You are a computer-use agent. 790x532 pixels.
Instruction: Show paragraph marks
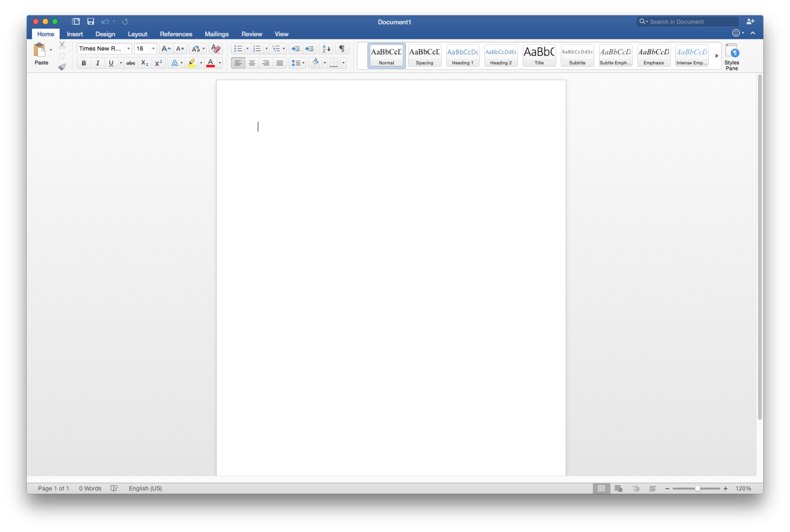341,48
